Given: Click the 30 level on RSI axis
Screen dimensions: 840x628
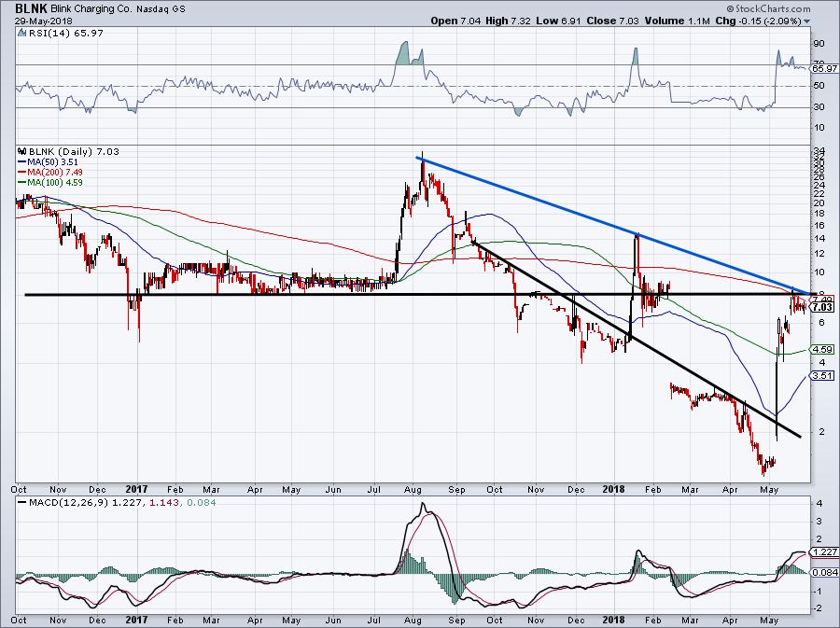Looking at the screenshot, I should click(819, 107).
